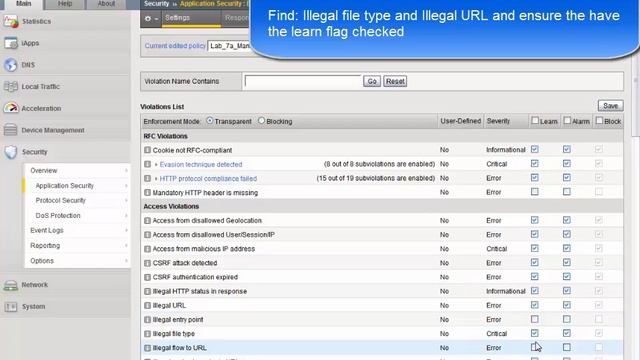The height and width of the screenshot is (360, 640).
Task: Toggle Learn for Illegal URL
Action: point(535,305)
